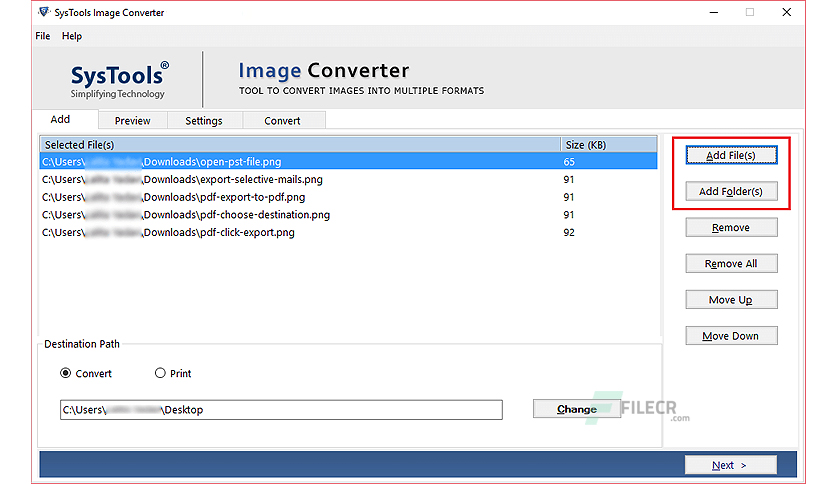Select the pdf-export-to-pdf.png row
The image size is (836, 484).
click(348, 197)
